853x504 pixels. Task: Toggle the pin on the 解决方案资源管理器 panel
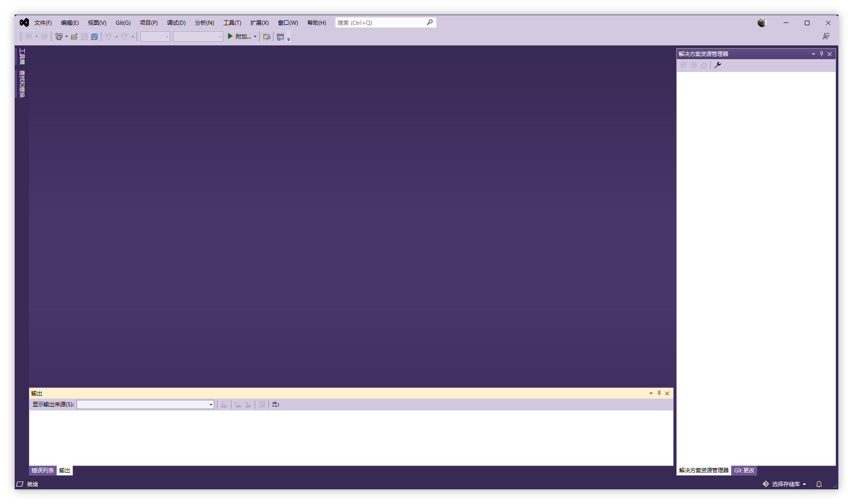pos(821,54)
